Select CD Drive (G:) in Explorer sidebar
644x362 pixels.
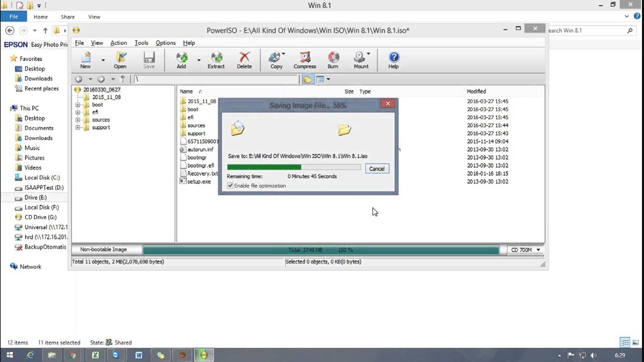tap(40, 217)
